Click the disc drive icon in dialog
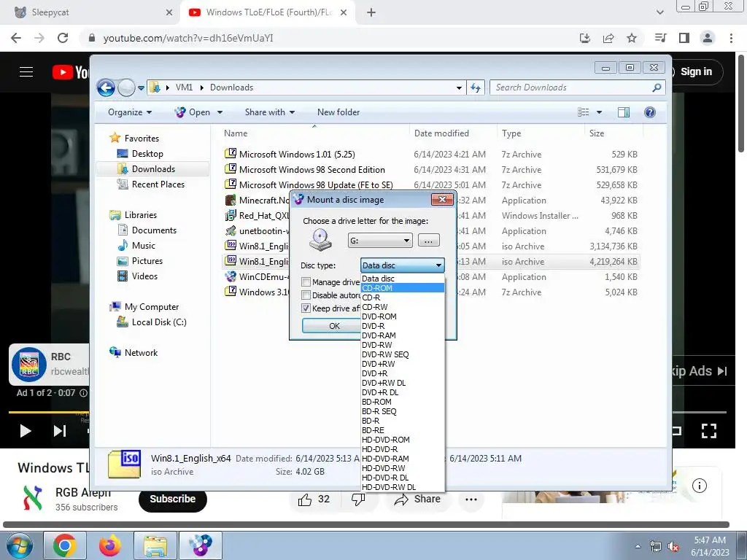 pyautogui.click(x=320, y=239)
